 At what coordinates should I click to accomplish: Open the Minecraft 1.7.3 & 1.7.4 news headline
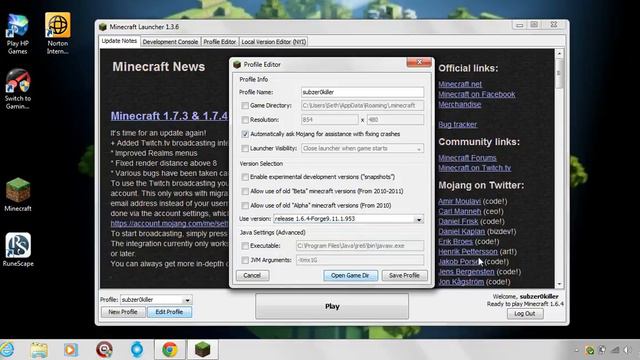[169, 116]
